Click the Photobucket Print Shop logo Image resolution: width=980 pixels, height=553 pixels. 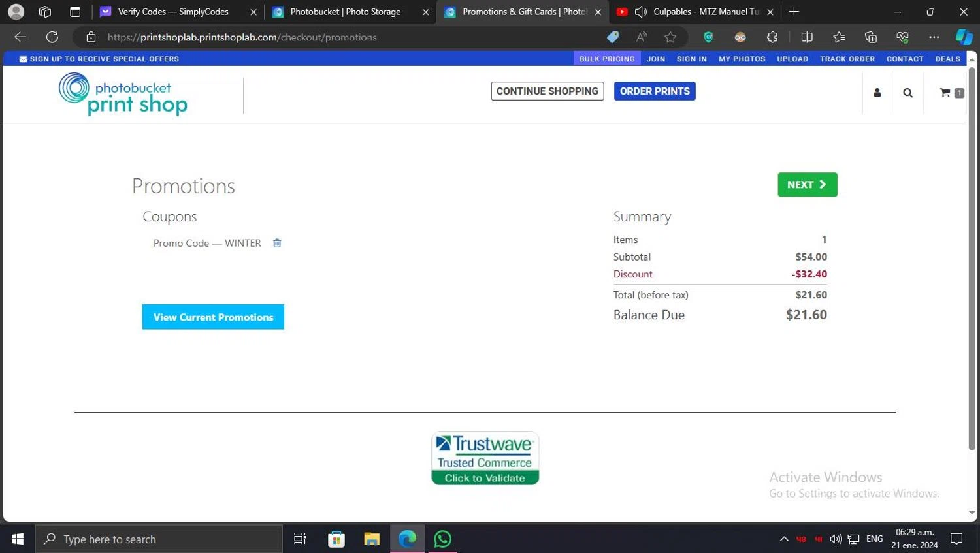123,94
